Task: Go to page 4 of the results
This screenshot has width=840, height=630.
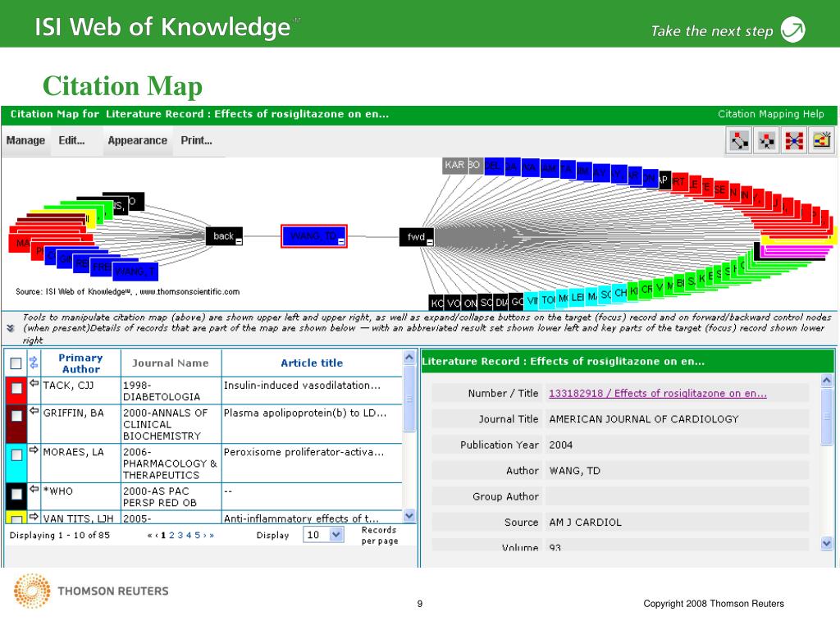Action: coord(189,535)
